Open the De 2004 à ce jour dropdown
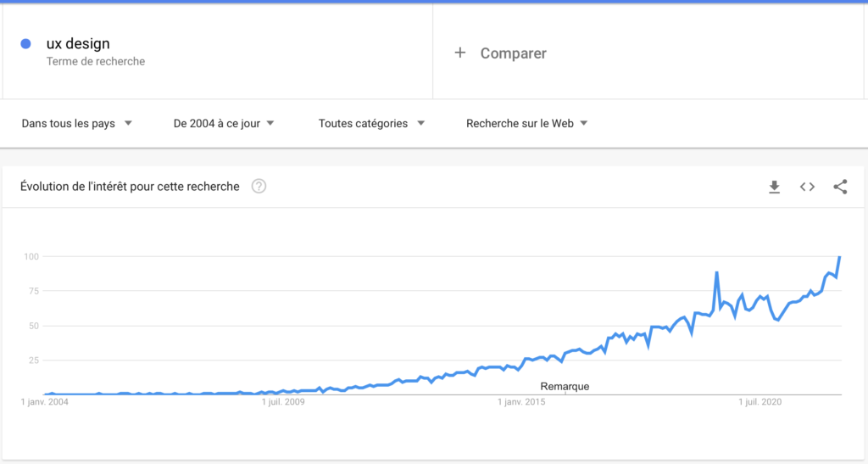The width and height of the screenshot is (868, 464). [x=224, y=124]
